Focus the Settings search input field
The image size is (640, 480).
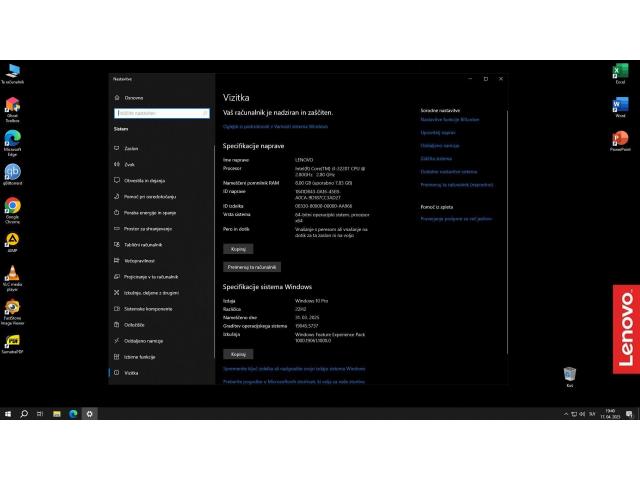point(162,113)
